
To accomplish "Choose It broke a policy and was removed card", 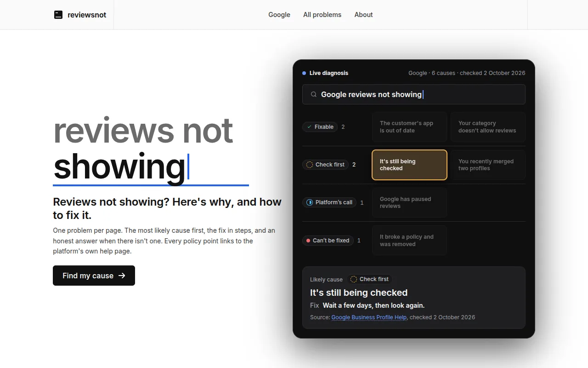I will point(409,240).
